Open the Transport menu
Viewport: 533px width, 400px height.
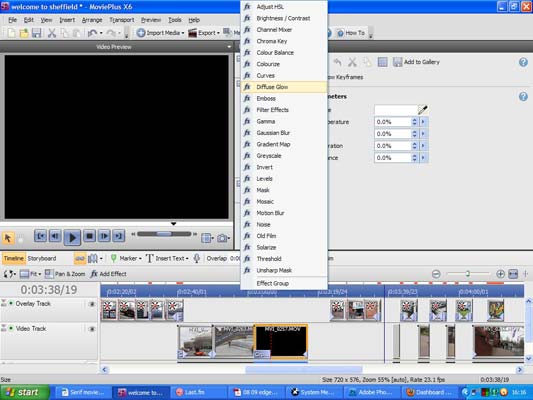[x=122, y=20]
